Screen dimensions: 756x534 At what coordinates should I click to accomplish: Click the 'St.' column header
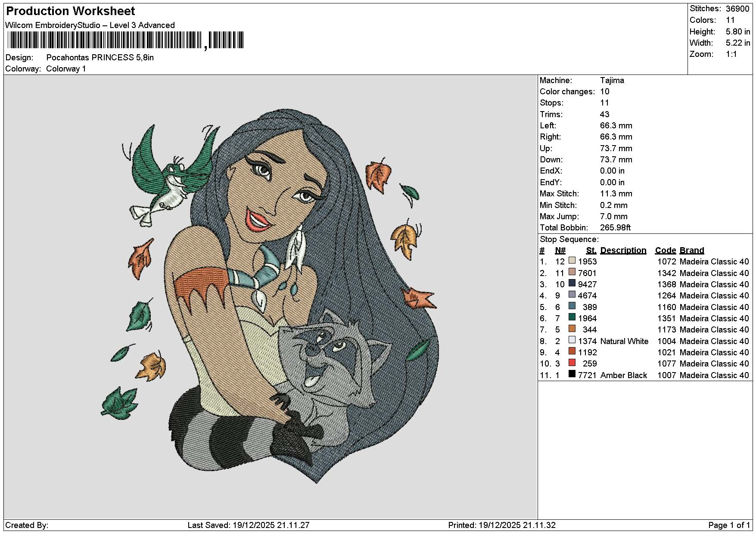click(x=591, y=251)
